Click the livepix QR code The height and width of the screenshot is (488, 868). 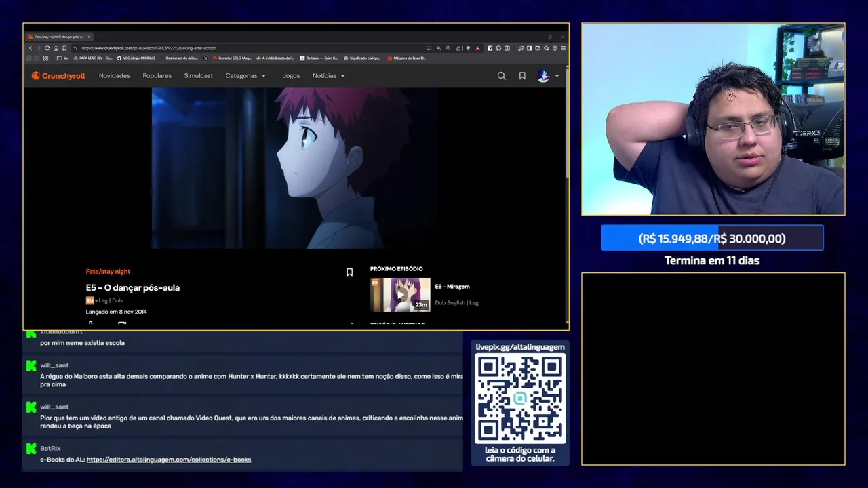(520, 399)
